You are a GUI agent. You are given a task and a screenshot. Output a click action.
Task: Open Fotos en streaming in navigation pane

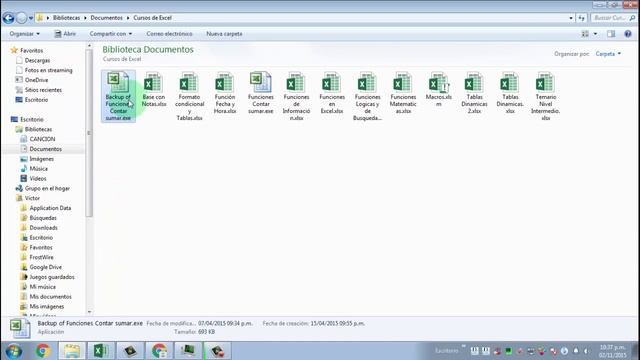[48, 70]
